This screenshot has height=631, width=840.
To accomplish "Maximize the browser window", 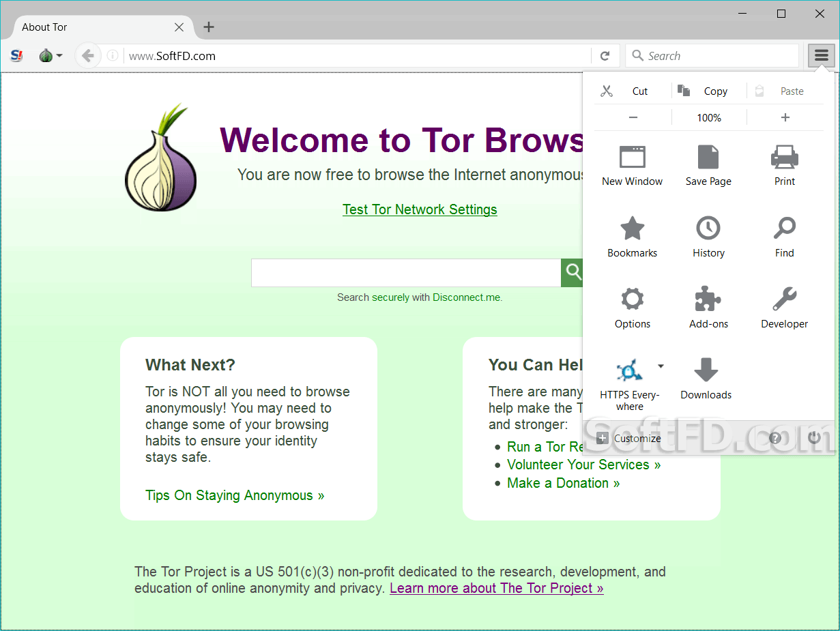I will [782, 14].
